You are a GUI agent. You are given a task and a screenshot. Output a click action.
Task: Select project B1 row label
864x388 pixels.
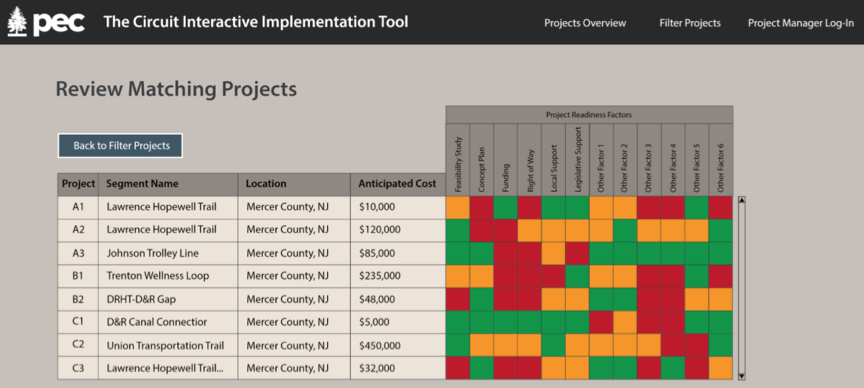click(78, 276)
